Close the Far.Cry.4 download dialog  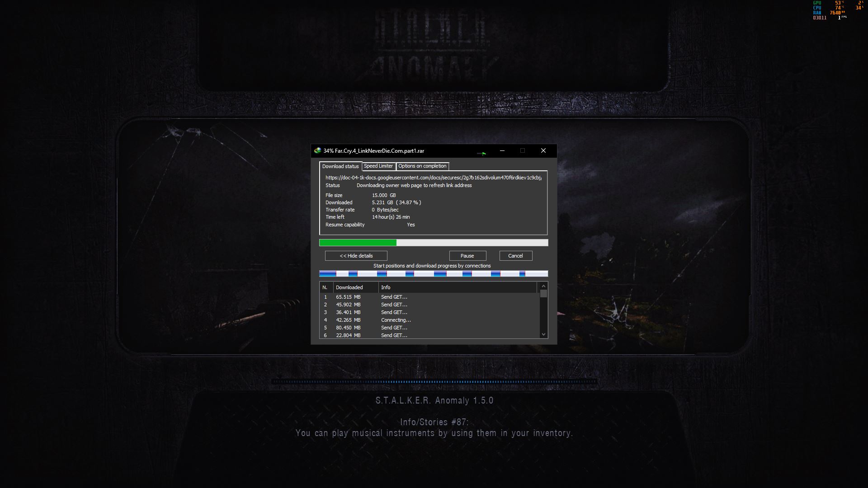point(543,151)
